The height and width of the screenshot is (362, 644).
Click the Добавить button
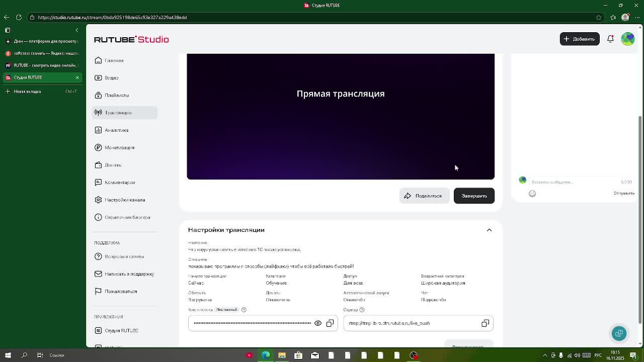pos(580,39)
